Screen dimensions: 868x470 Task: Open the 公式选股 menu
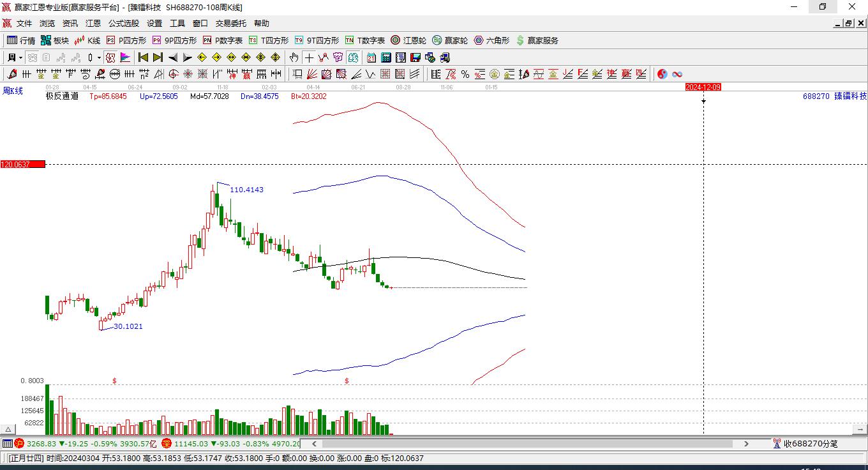123,24
